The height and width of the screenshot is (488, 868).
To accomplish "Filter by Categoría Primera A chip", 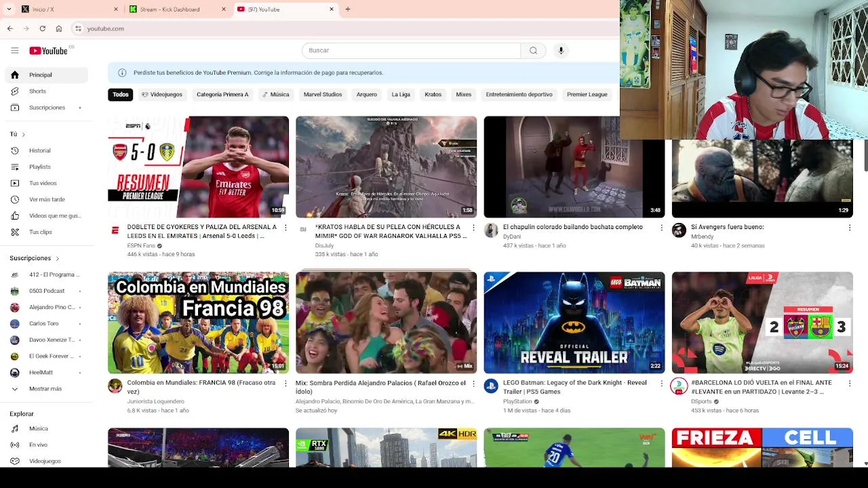I will tap(222, 94).
